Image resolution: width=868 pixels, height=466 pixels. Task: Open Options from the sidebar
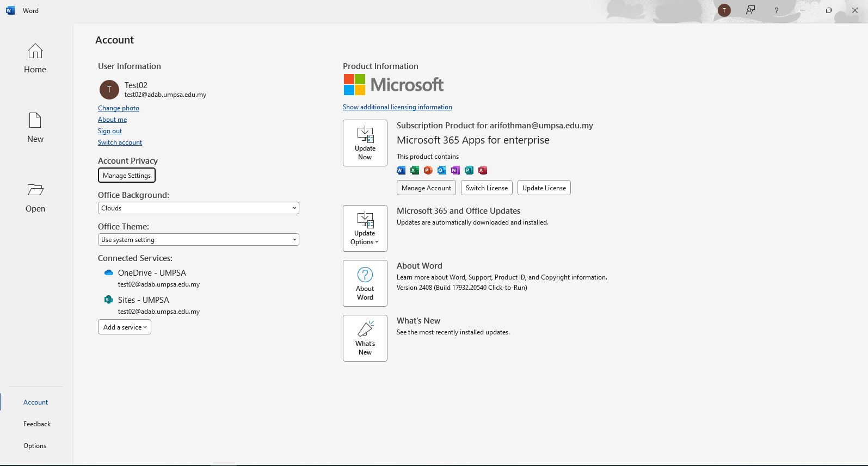[35, 446]
